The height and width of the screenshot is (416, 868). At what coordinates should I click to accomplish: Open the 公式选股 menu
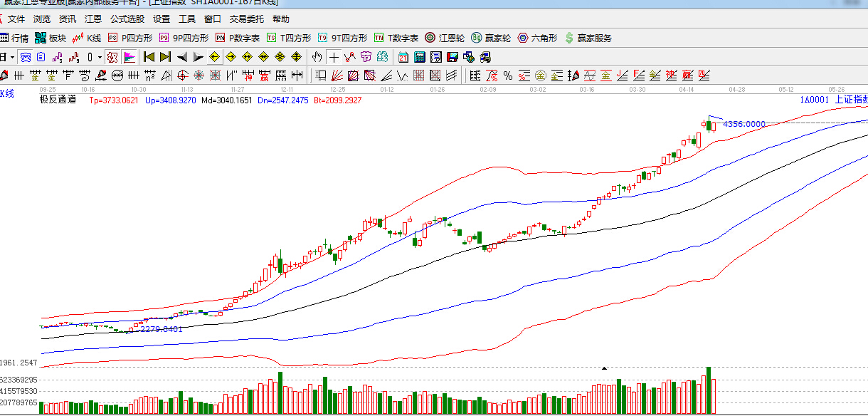pos(127,19)
